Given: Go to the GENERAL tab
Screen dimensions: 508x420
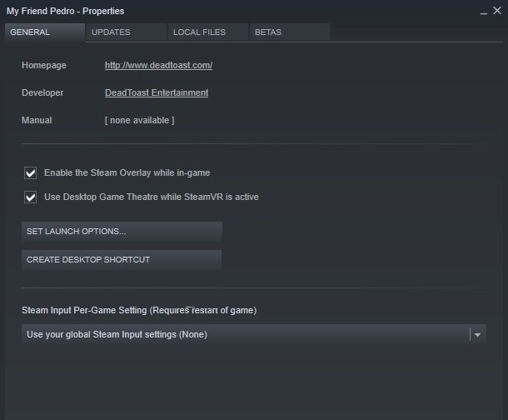Looking at the screenshot, I should tap(31, 32).
